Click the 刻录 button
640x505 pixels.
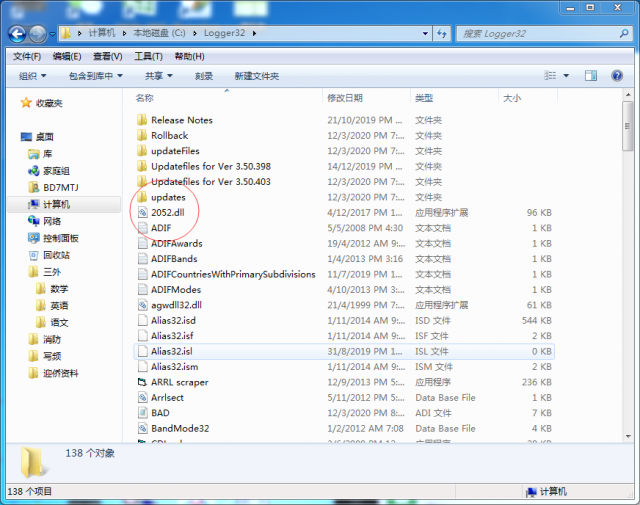204,76
